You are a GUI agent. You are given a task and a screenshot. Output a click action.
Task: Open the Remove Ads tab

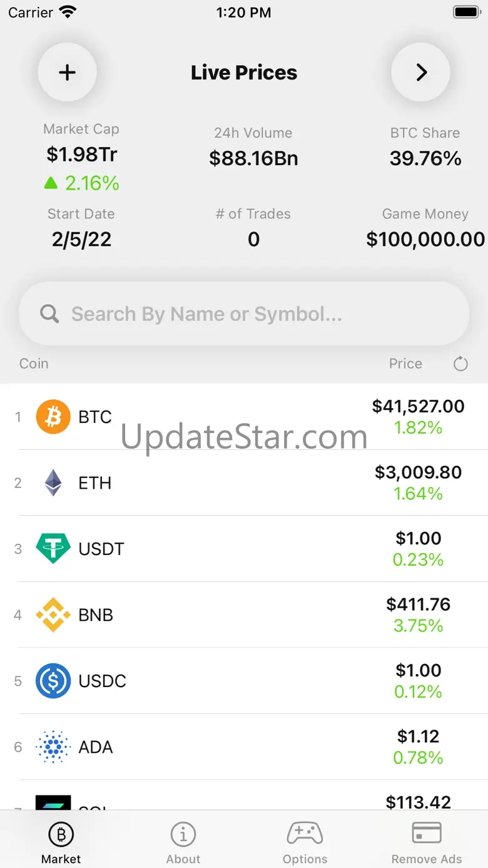click(427, 842)
